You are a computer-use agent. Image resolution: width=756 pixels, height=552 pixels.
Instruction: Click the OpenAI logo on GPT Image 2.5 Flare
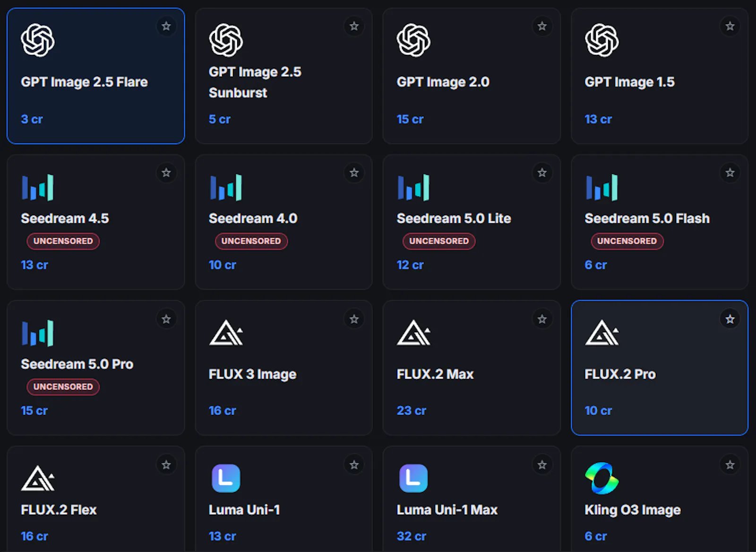click(38, 40)
